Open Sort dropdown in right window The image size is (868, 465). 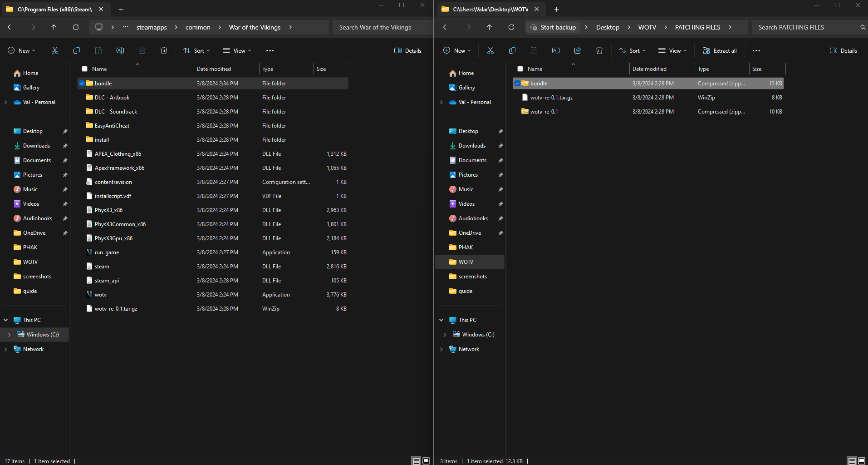click(632, 51)
